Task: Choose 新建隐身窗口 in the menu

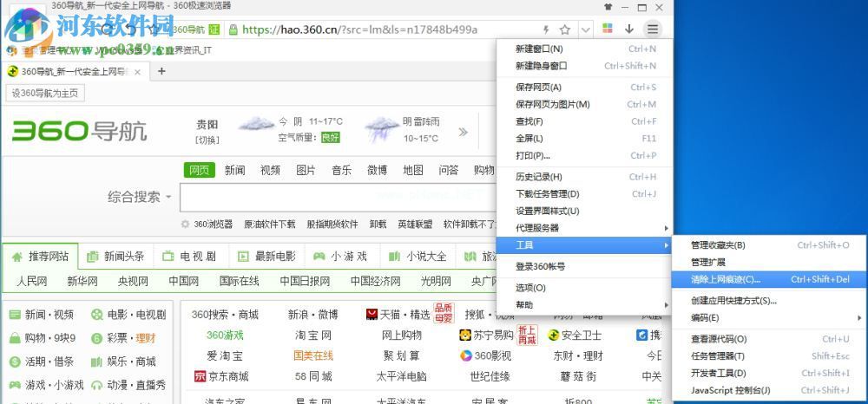Action: point(541,66)
